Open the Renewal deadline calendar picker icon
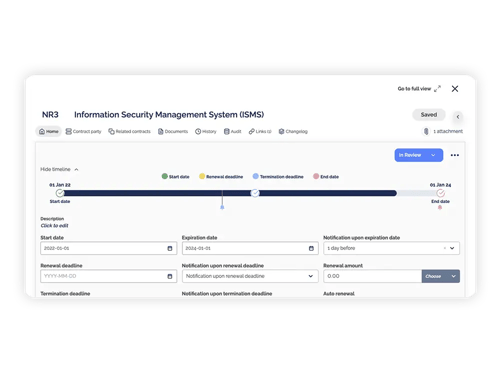Image resolution: width=500 pixels, height=375 pixels. pos(170,276)
